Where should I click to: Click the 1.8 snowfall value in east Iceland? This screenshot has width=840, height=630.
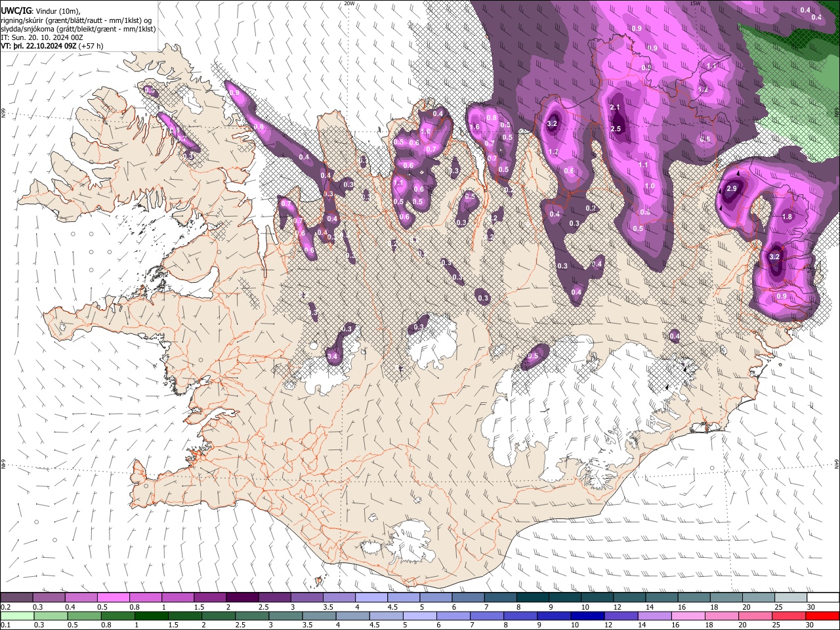[787, 217]
